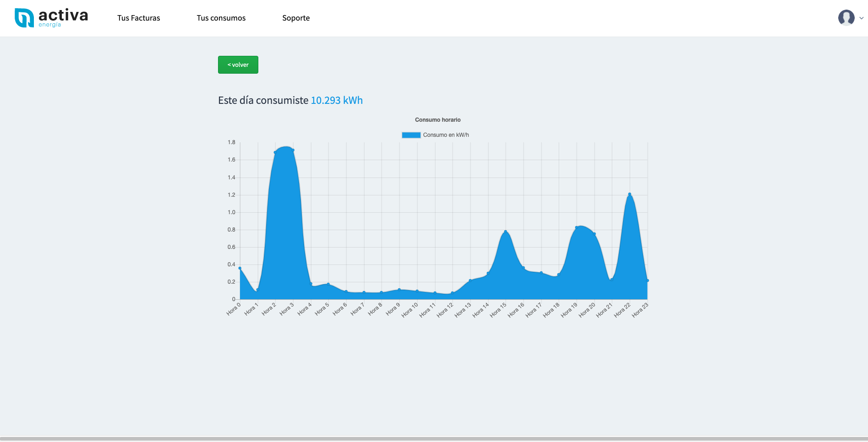Select the Hora 0 data point
Viewport: 868px width, 442px height.
point(240,268)
